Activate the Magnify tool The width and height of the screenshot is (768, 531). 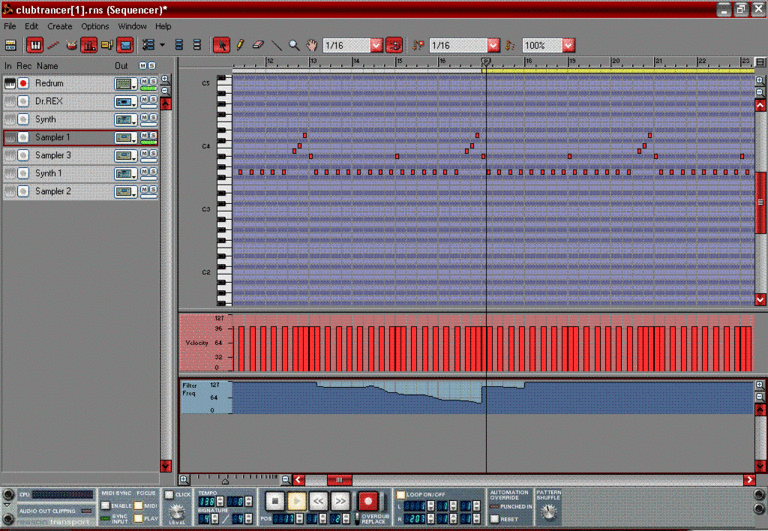click(294, 46)
